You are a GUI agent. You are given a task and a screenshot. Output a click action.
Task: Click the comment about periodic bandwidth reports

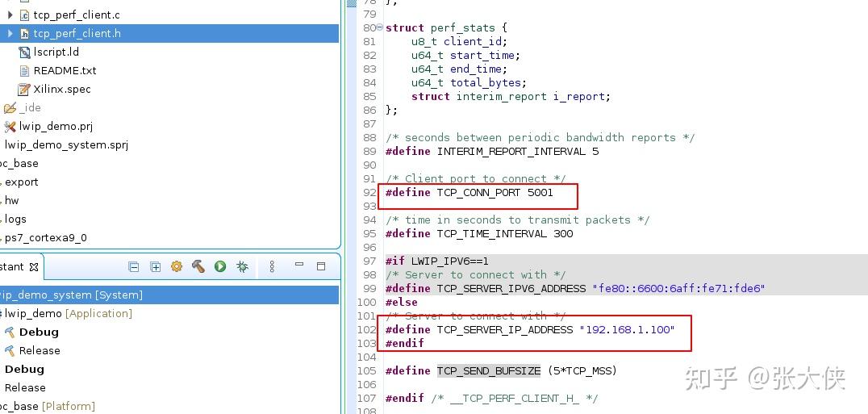(x=540, y=138)
